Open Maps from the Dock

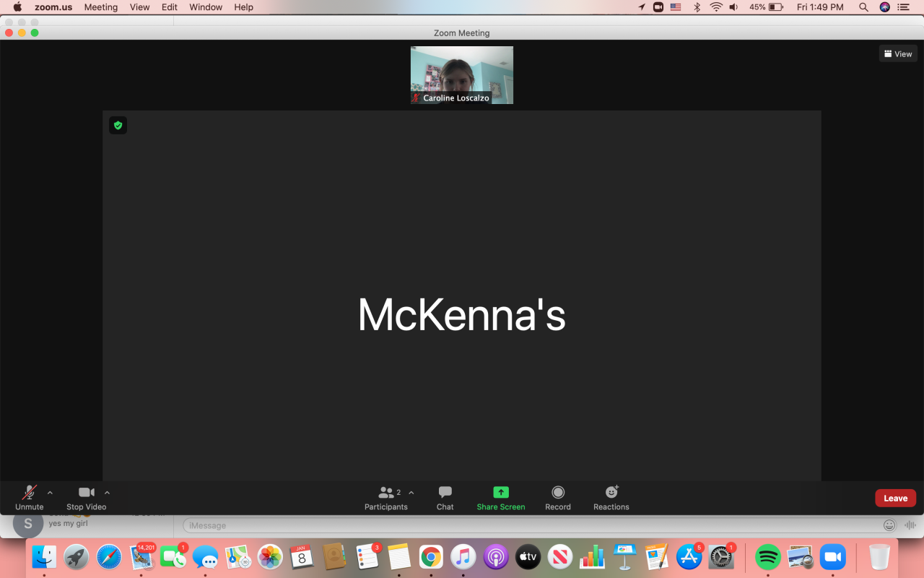coord(237,556)
